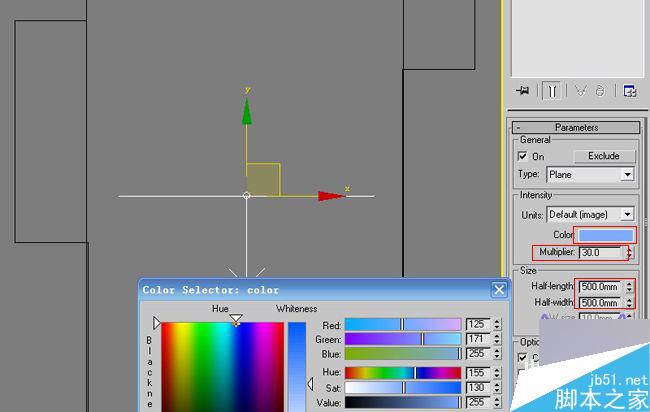Click the Red spinner arrows
Image resolution: width=650 pixels, height=412 pixels.
[497, 324]
